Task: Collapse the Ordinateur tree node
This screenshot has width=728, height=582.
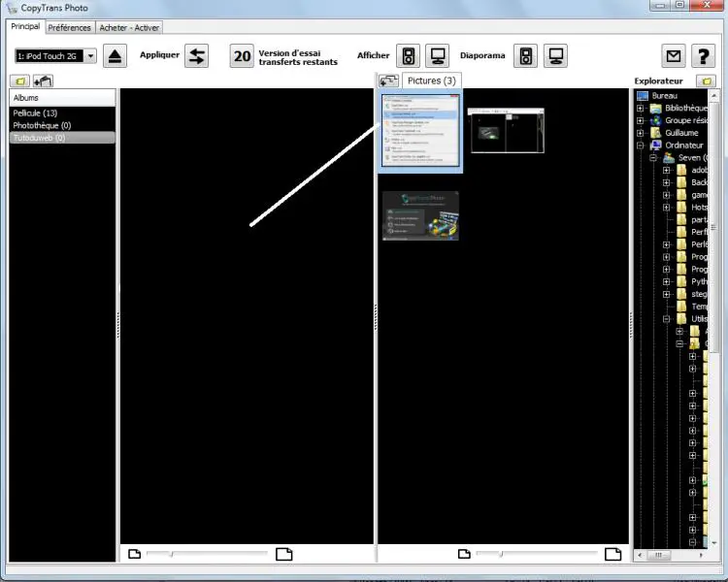Action: point(641,145)
